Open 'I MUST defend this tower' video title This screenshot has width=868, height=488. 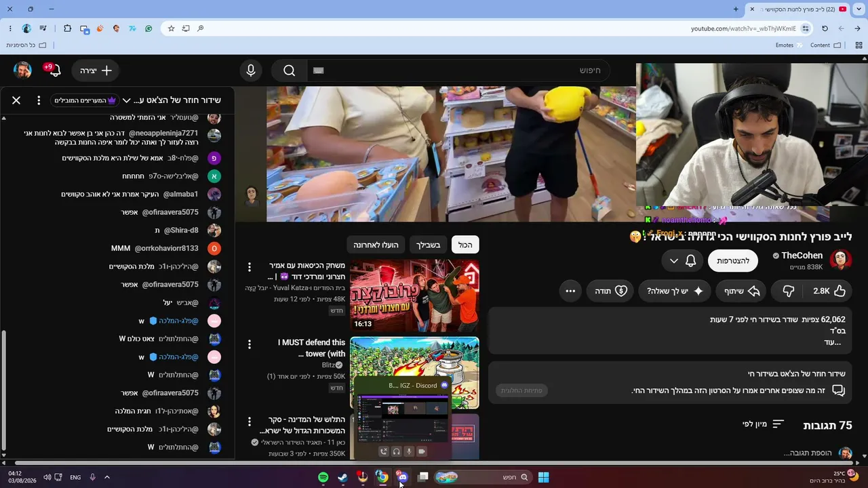click(x=311, y=348)
